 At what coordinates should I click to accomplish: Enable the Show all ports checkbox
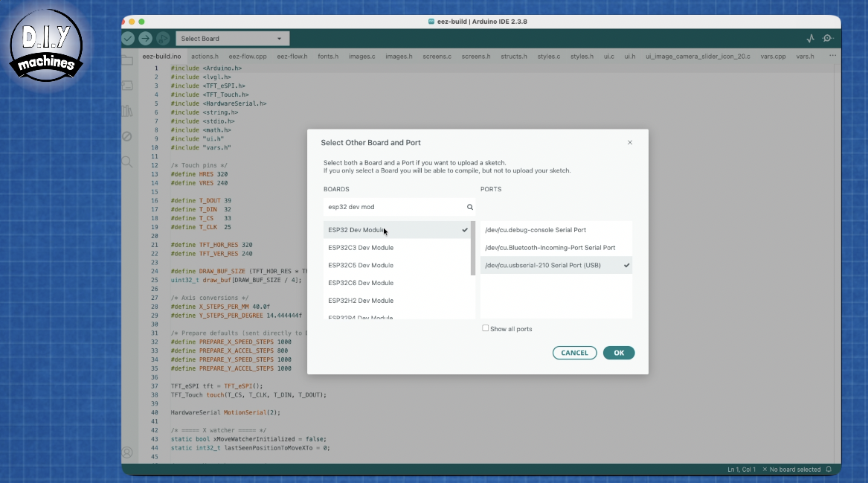[486, 328]
